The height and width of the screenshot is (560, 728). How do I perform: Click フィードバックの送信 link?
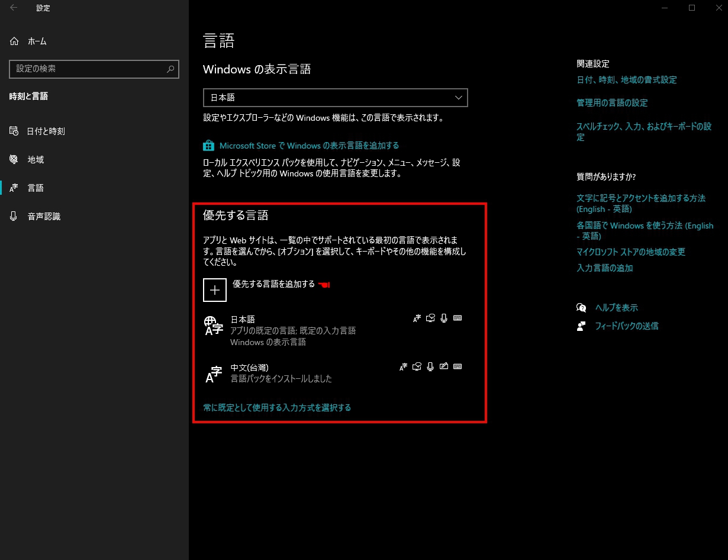point(626,326)
